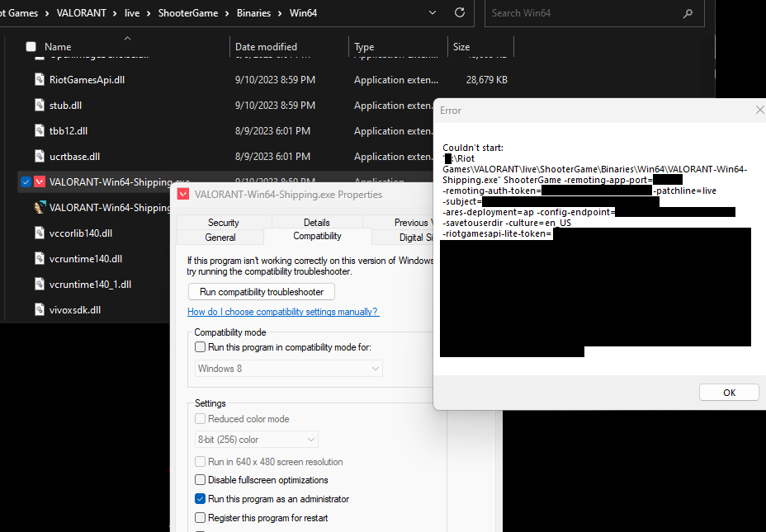766x532 pixels.
Task: Click the vccorlib140.dll file icon
Action: click(40, 233)
